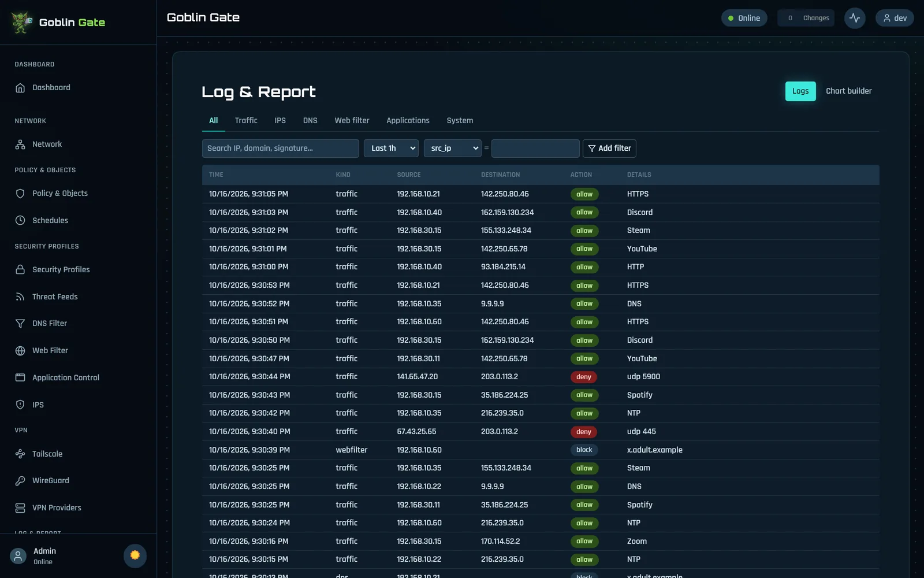The height and width of the screenshot is (578, 924).
Task: Click the Web Filter globe icon
Action: [20, 351]
